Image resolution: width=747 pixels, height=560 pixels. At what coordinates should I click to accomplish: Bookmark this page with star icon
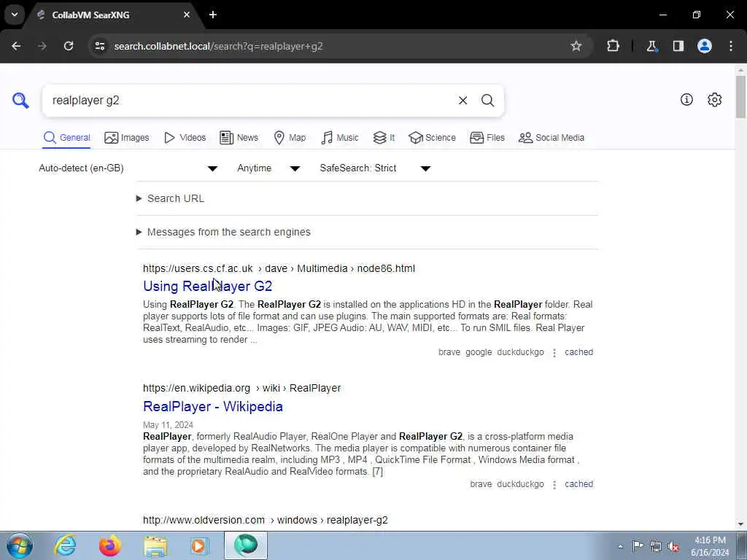[576, 46]
